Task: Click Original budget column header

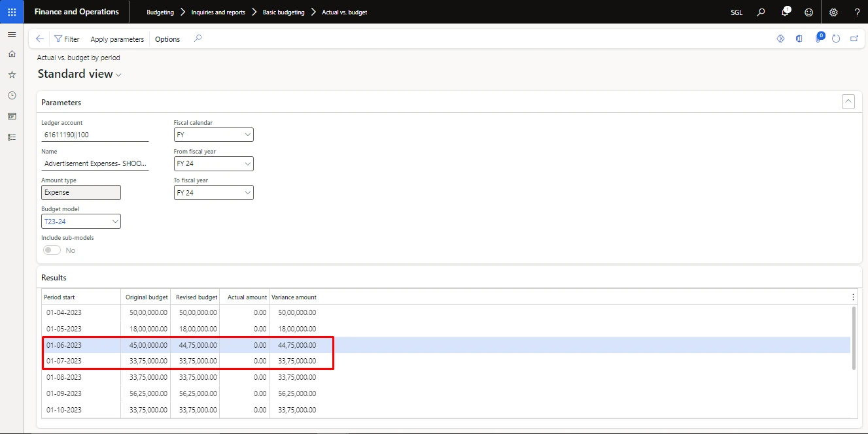Action: [x=147, y=297]
